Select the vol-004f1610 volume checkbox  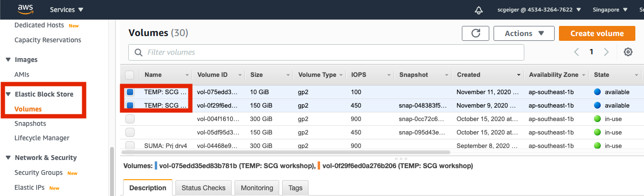[130, 119]
